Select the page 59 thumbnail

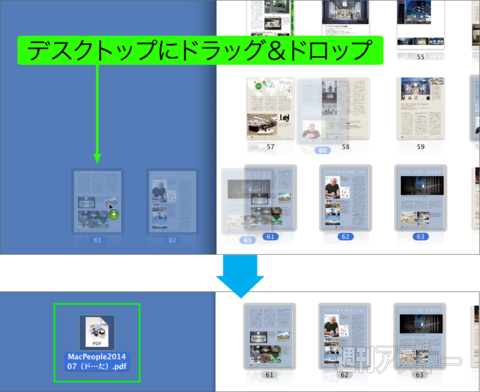point(421,108)
